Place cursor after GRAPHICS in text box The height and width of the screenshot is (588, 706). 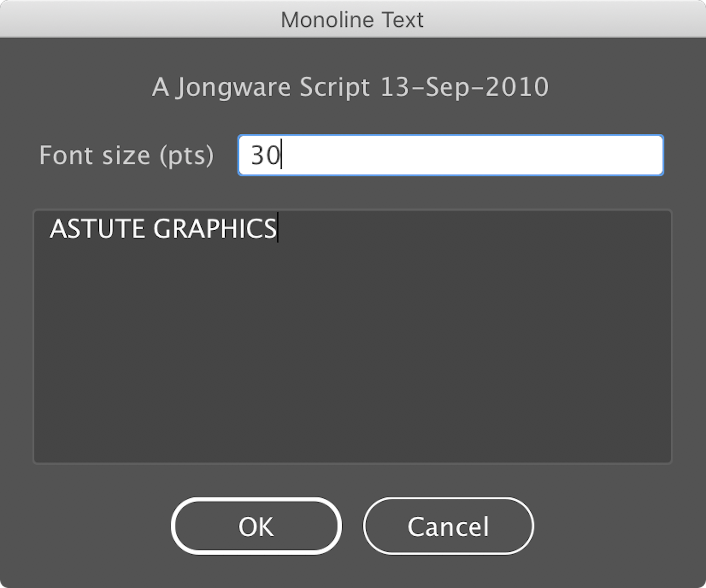pos(278,229)
